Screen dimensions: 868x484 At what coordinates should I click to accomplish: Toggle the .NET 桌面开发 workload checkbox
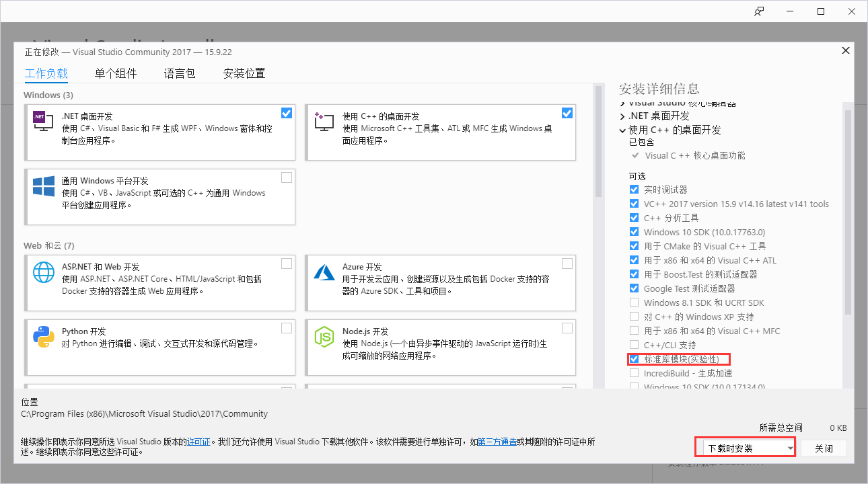pyautogui.click(x=287, y=113)
